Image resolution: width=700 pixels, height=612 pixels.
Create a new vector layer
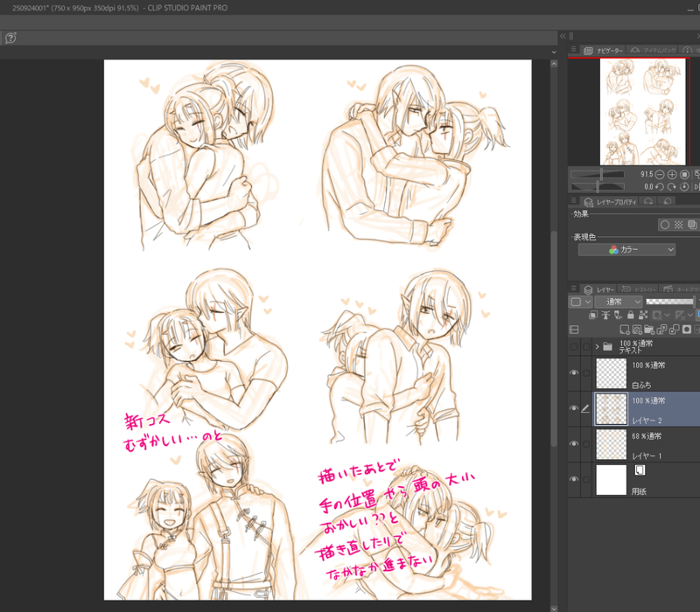tap(637, 330)
